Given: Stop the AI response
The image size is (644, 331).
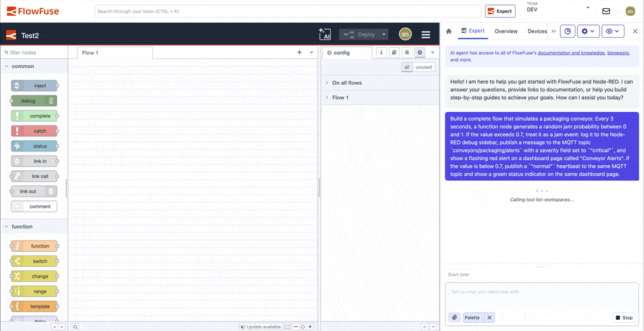Looking at the screenshot, I should coord(625,317).
